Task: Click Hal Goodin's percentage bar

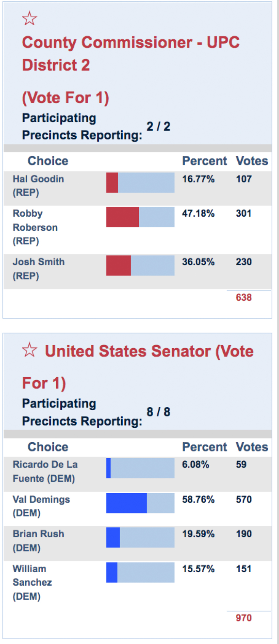Action: (x=140, y=182)
